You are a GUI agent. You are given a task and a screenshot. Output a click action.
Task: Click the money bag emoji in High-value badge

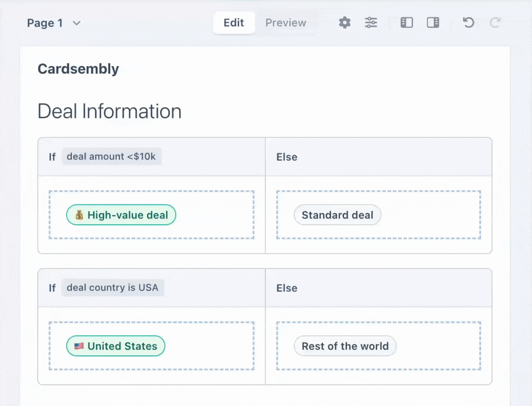point(79,215)
